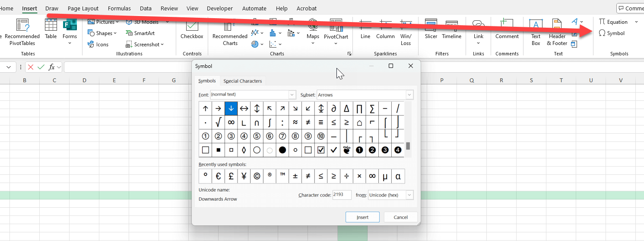Screen dimensions: 644x241
Task: Click the Equation button
Action: pyautogui.click(x=613, y=22)
